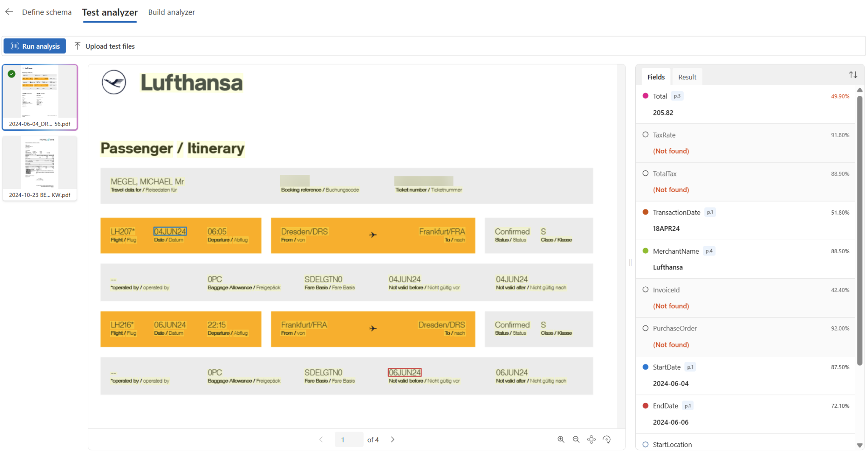Switch to the Result tab

[687, 77]
